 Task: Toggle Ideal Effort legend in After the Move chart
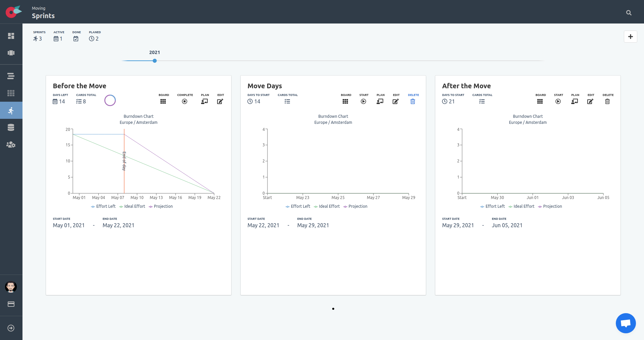(x=522, y=206)
